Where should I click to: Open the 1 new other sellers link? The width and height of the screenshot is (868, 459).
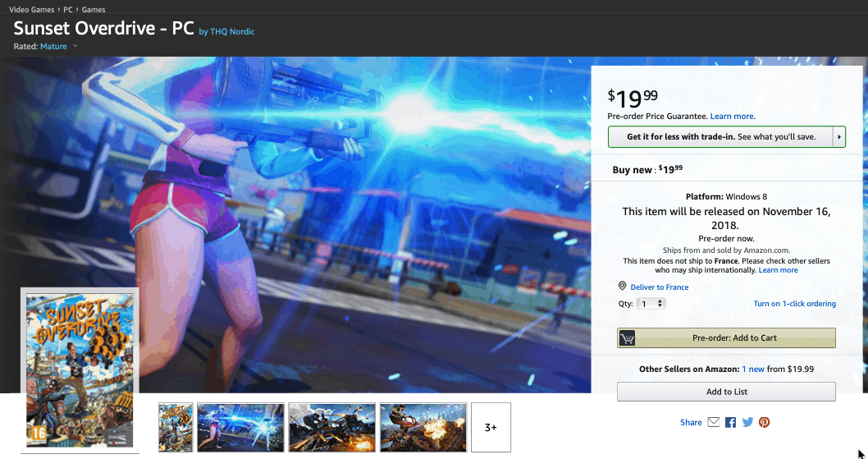point(753,369)
